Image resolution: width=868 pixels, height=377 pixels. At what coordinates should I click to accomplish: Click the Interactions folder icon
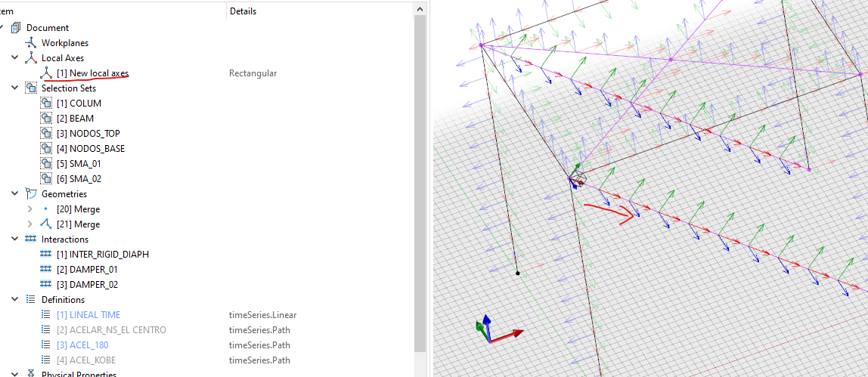[x=31, y=239]
